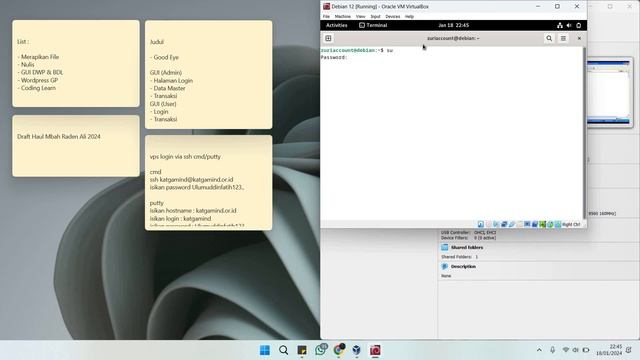
Task: Click the Right Ctrl host key label
Action: click(x=571, y=224)
